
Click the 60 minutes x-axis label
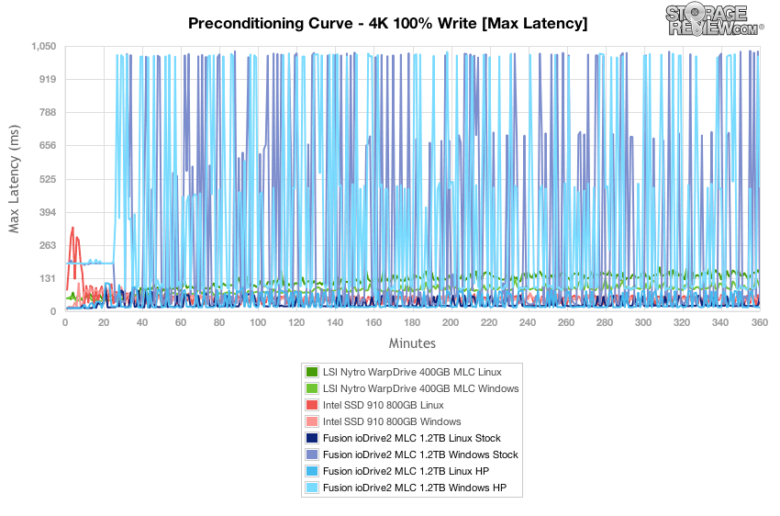coord(181,322)
